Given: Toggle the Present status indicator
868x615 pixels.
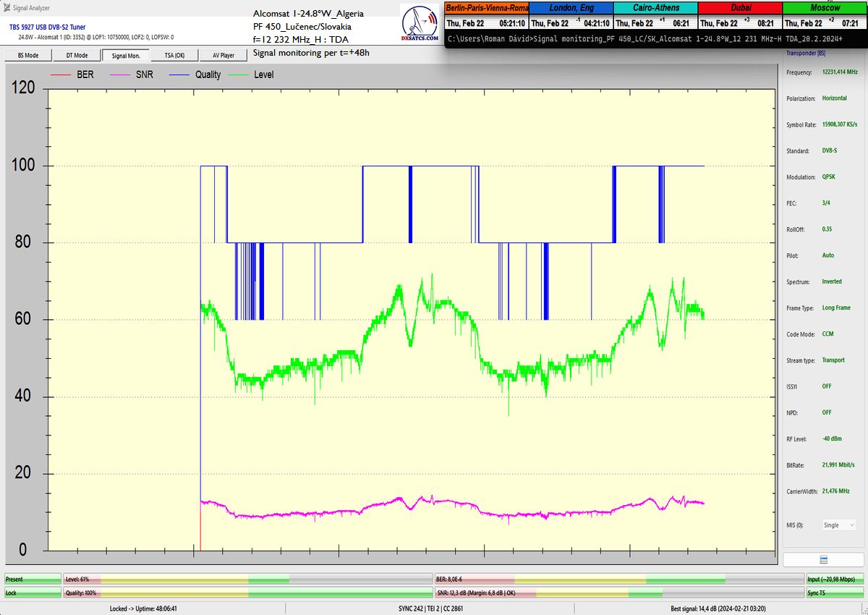Looking at the screenshot, I should (x=32, y=580).
